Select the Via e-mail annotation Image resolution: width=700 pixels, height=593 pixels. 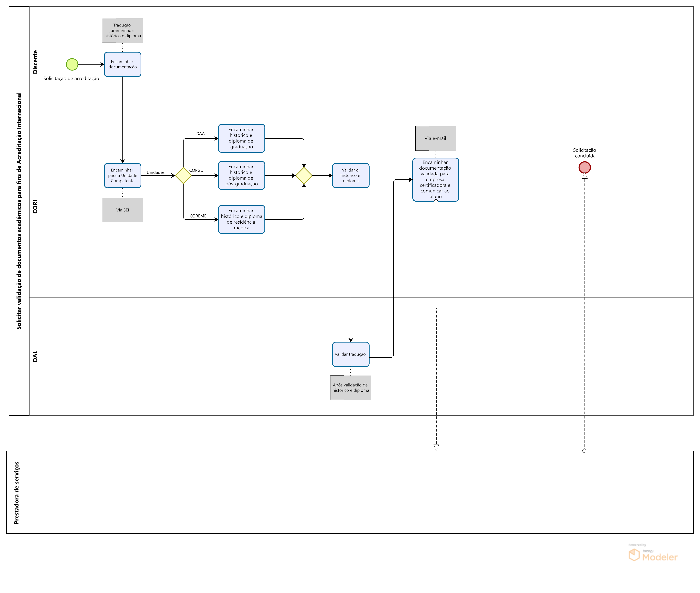click(x=435, y=138)
